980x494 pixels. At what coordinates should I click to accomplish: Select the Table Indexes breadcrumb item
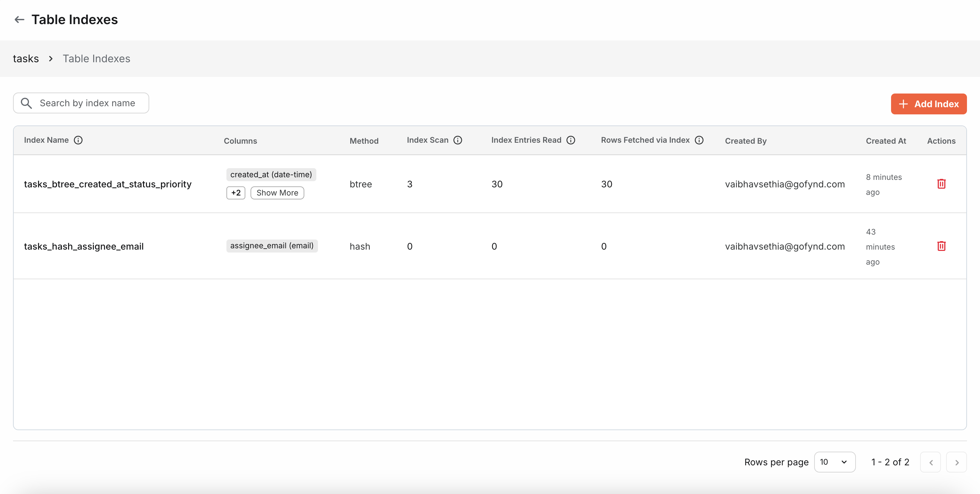96,58
